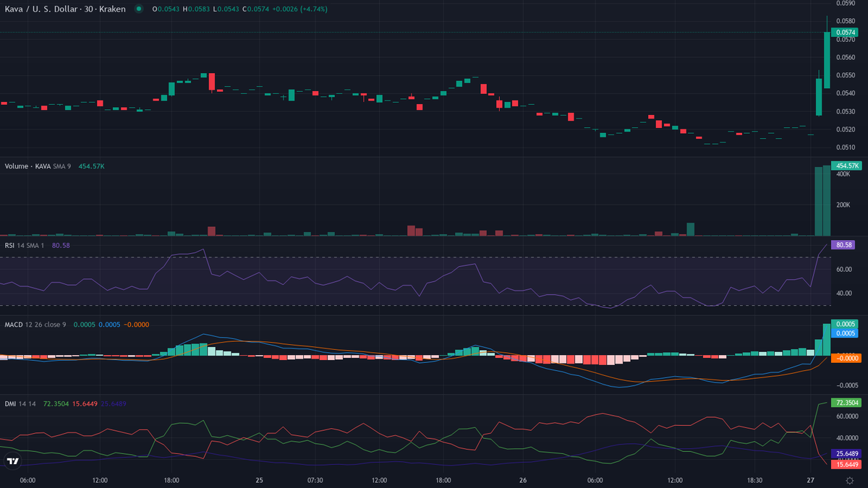Click DMI legend green value 72.3504
868x488 pixels.
pyautogui.click(x=56, y=403)
